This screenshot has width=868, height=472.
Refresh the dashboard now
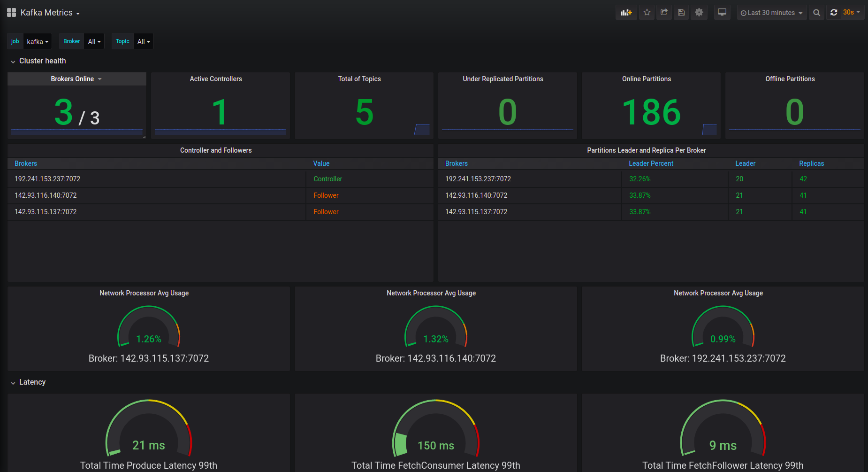point(834,13)
